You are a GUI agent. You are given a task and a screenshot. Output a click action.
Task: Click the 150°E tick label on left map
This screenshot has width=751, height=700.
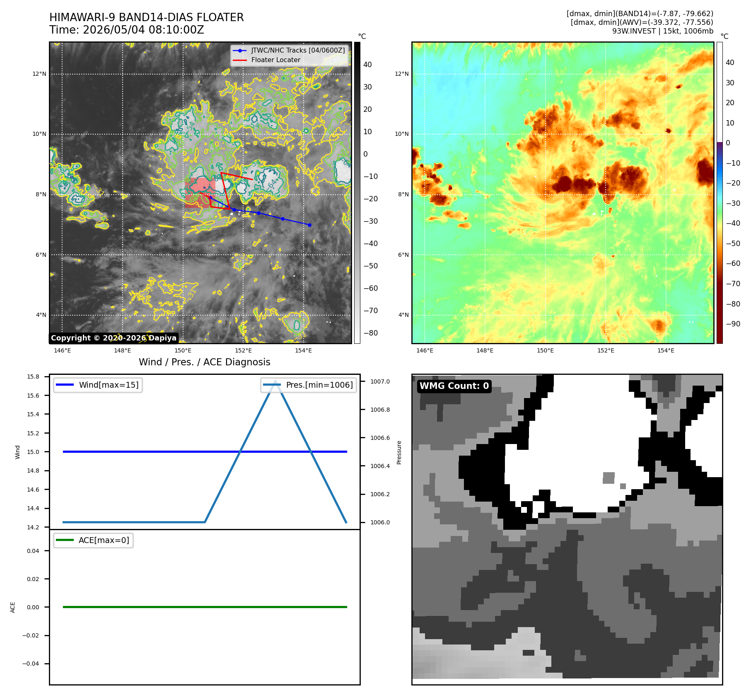pyautogui.click(x=183, y=350)
